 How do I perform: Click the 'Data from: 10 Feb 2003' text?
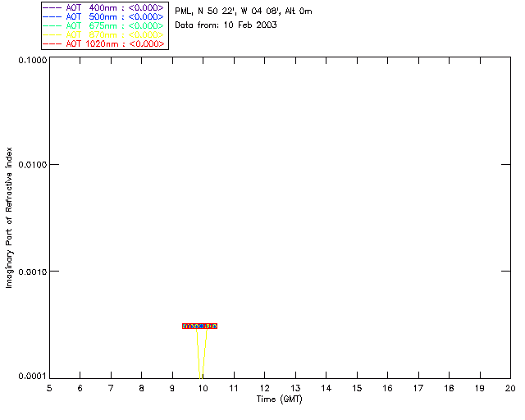coord(226,25)
